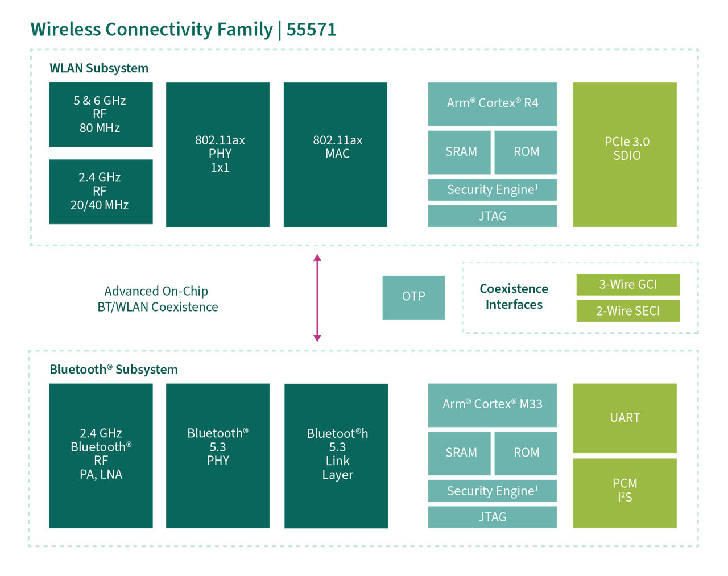The image size is (728, 576).
Task: Click the UART block
Action: [x=625, y=418]
